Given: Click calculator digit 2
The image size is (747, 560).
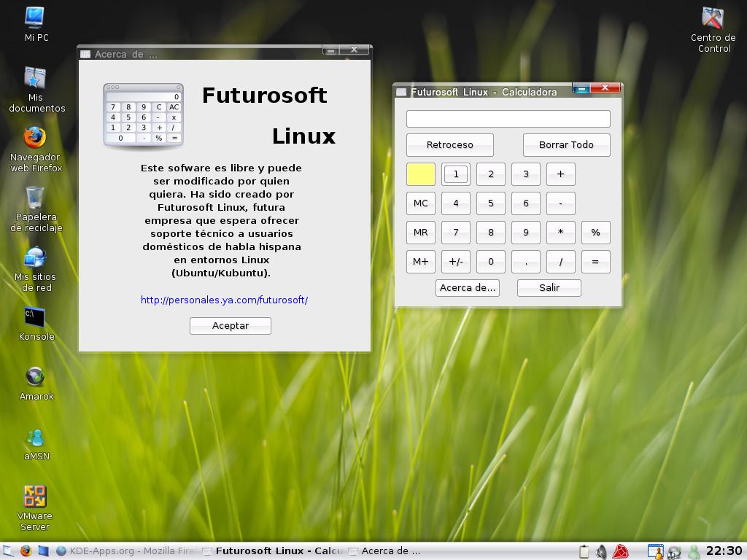Looking at the screenshot, I should (x=491, y=174).
